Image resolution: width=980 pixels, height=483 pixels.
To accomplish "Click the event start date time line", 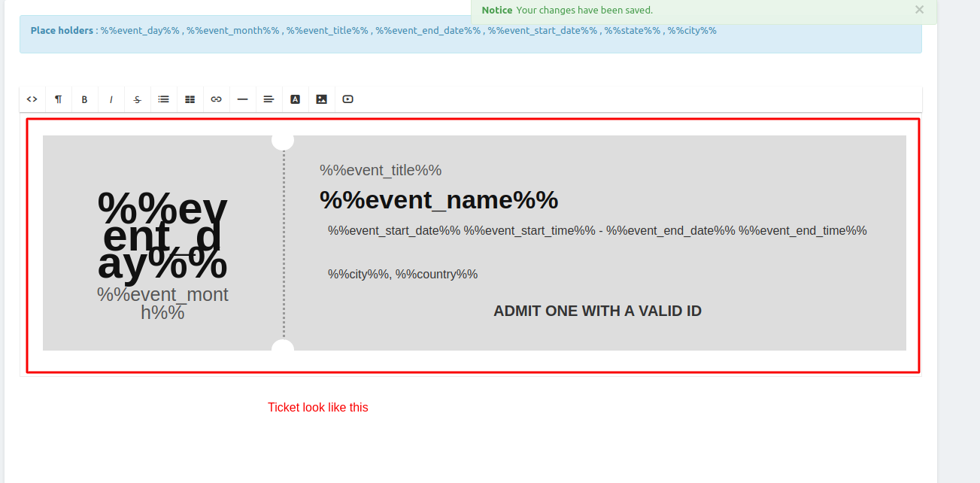I will pos(597,230).
